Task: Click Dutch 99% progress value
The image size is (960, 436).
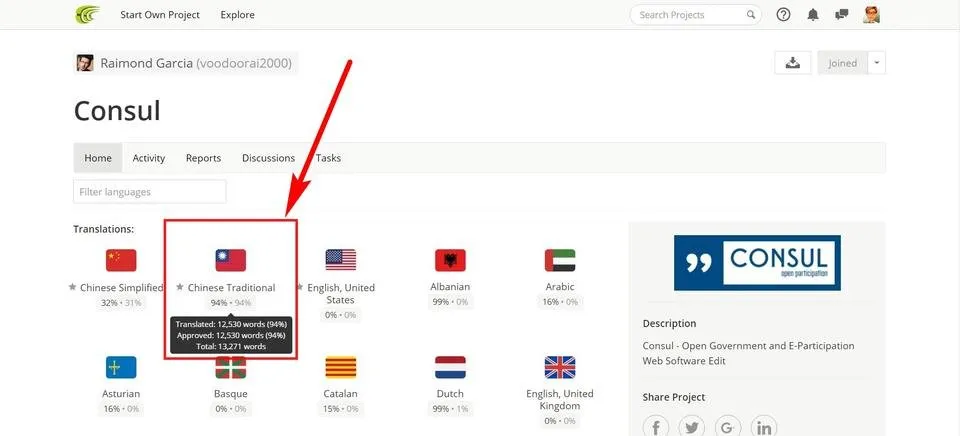Action: (x=441, y=408)
